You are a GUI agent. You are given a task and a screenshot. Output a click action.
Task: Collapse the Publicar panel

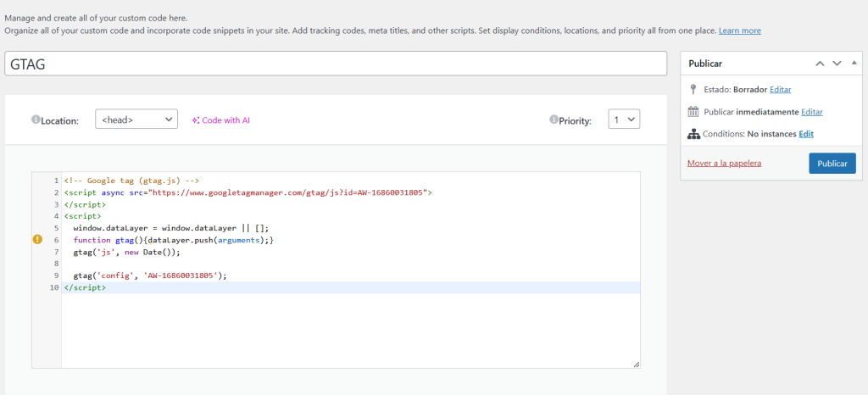pos(854,63)
